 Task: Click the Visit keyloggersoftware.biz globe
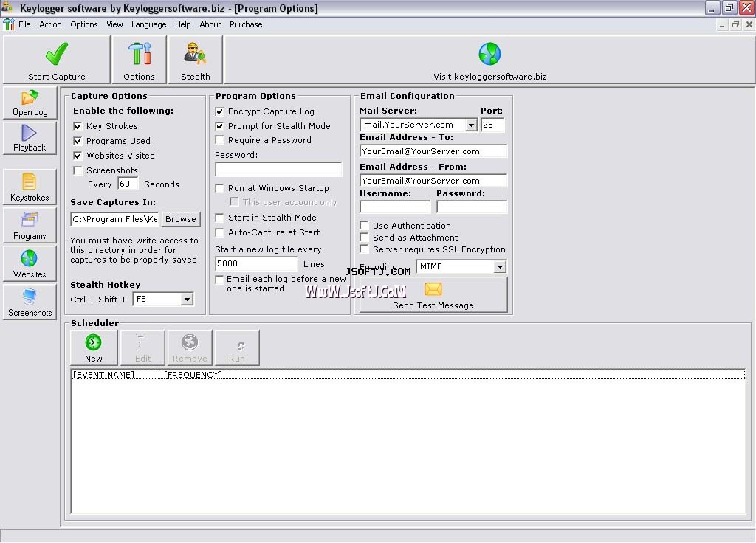[489, 54]
